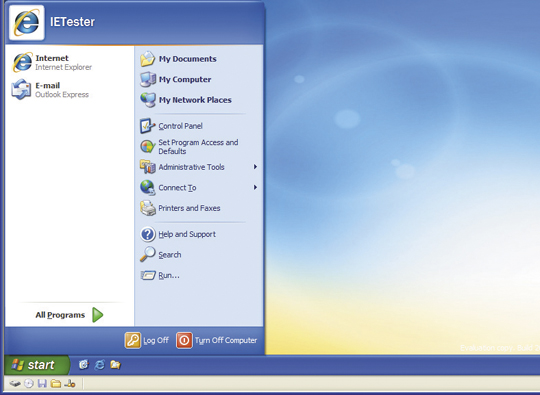Image resolution: width=540 pixels, height=395 pixels.
Task: Open Help and Support
Action: coord(178,234)
